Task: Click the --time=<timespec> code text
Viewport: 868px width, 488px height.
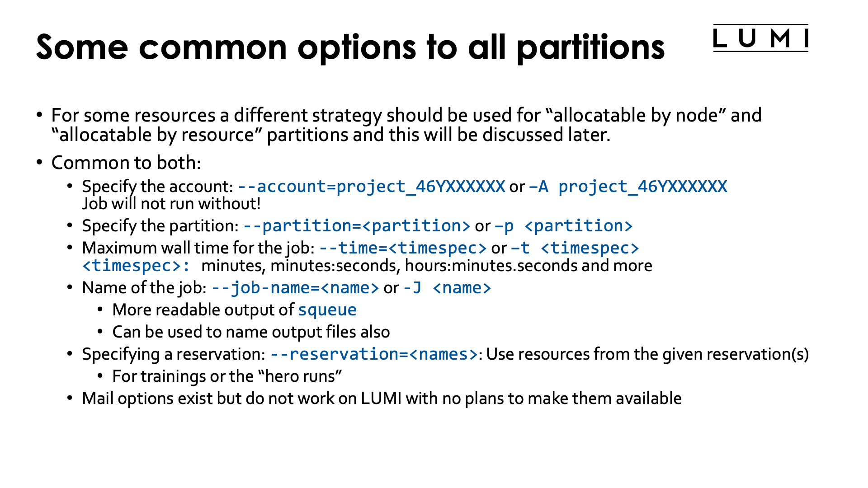Action: click(402, 248)
